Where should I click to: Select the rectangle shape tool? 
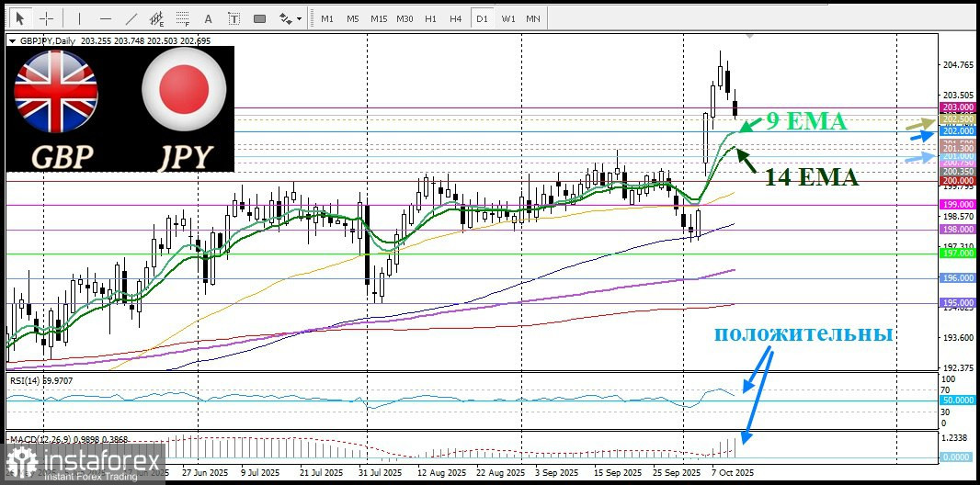[258, 18]
